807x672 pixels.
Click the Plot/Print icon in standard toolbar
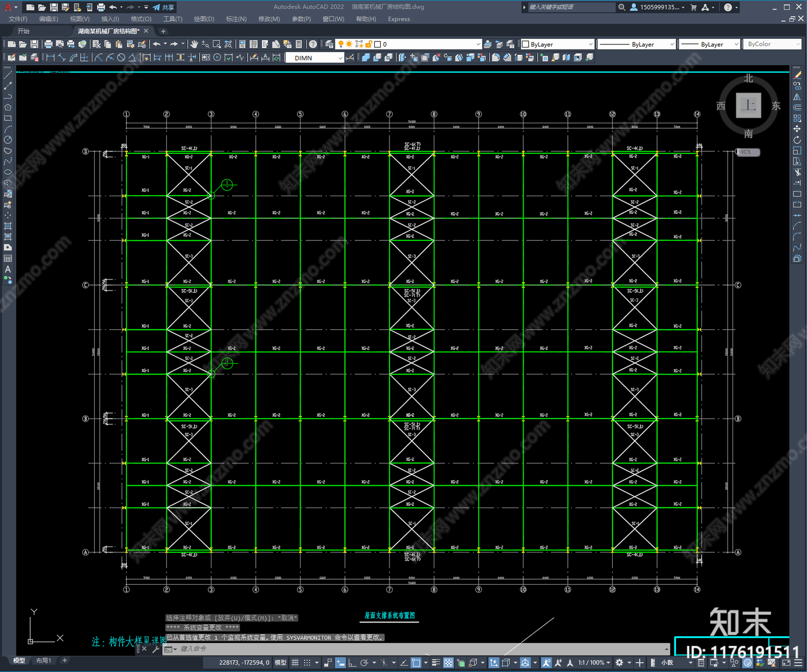pos(48,44)
